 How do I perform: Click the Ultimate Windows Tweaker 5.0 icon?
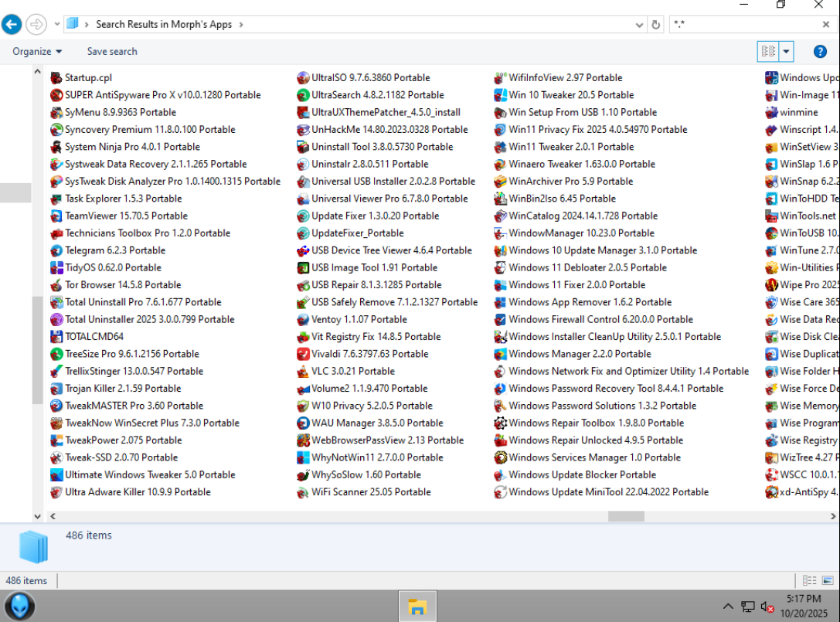tap(56, 474)
